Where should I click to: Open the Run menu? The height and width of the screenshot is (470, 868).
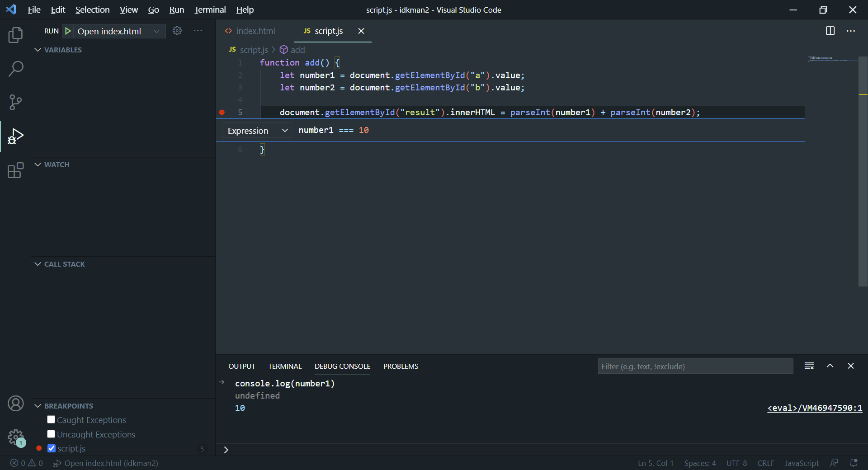click(176, 9)
